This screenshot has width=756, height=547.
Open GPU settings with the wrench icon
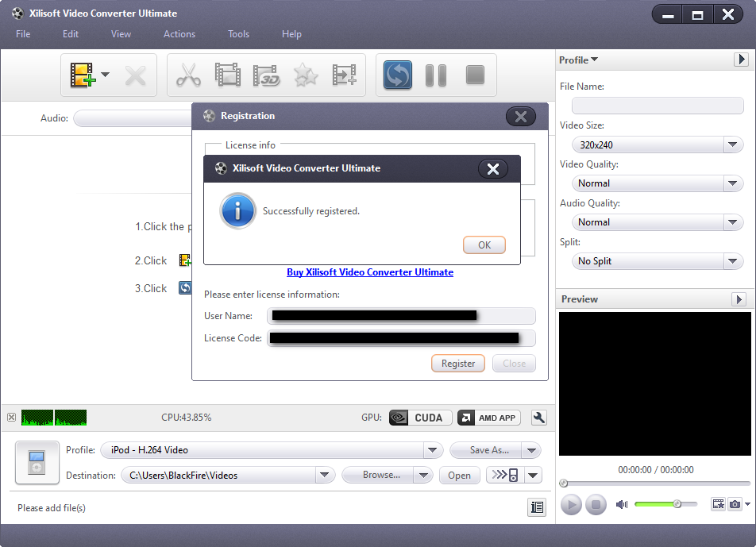(x=539, y=418)
